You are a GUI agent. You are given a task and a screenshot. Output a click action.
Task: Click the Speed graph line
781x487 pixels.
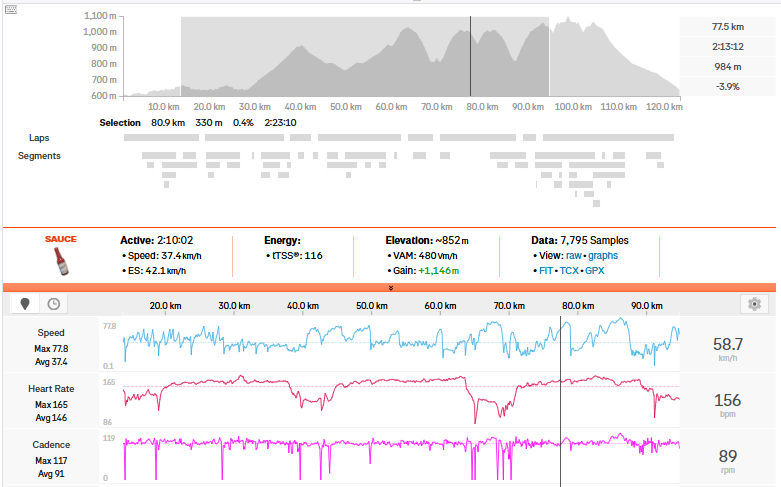coord(401,341)
